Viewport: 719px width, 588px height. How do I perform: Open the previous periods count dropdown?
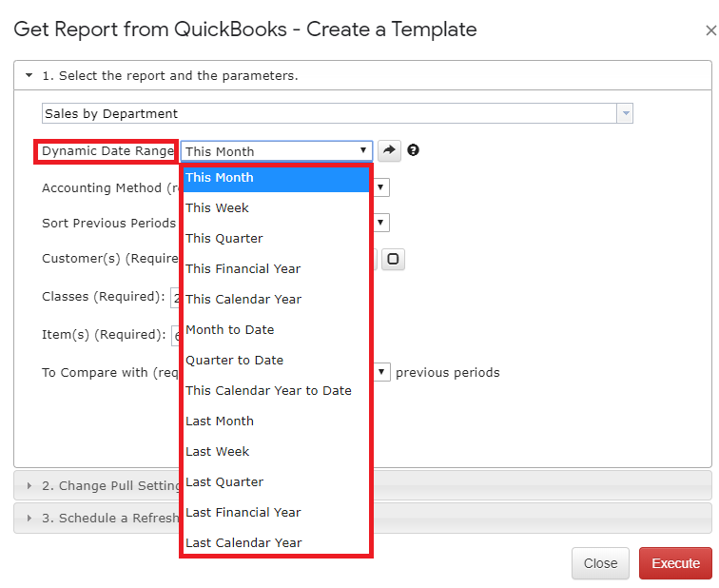[381, 372]
